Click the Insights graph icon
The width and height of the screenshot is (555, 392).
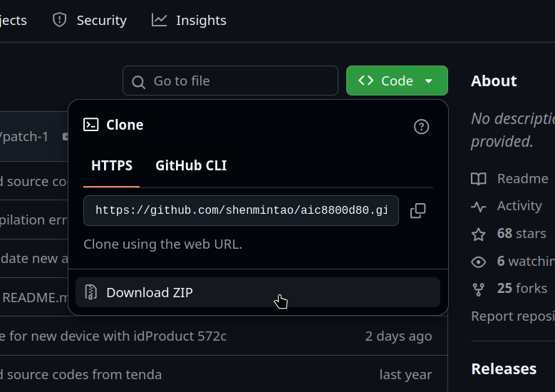pyautogui.click(x=160, y=20)
